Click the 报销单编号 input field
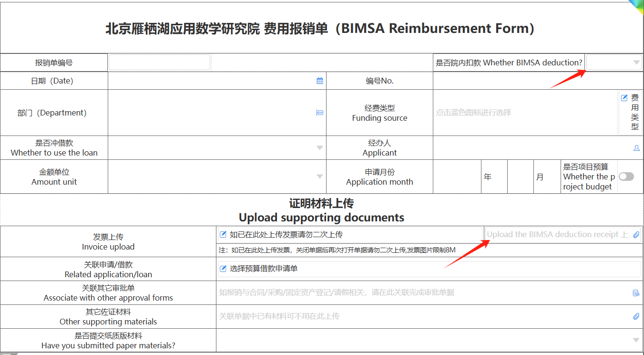The height and width of the screenshot is (355, 644). [159, 63]
